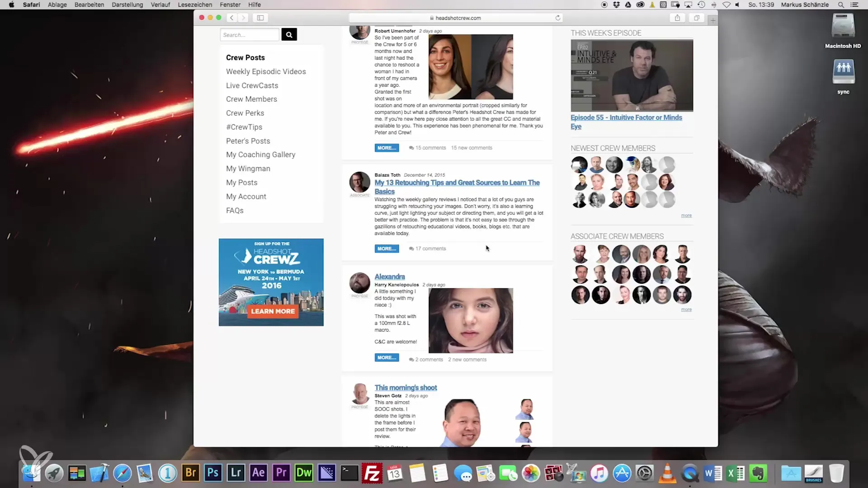Click LEARN MORE on CrewZ cruise banner

pos(273,311)
